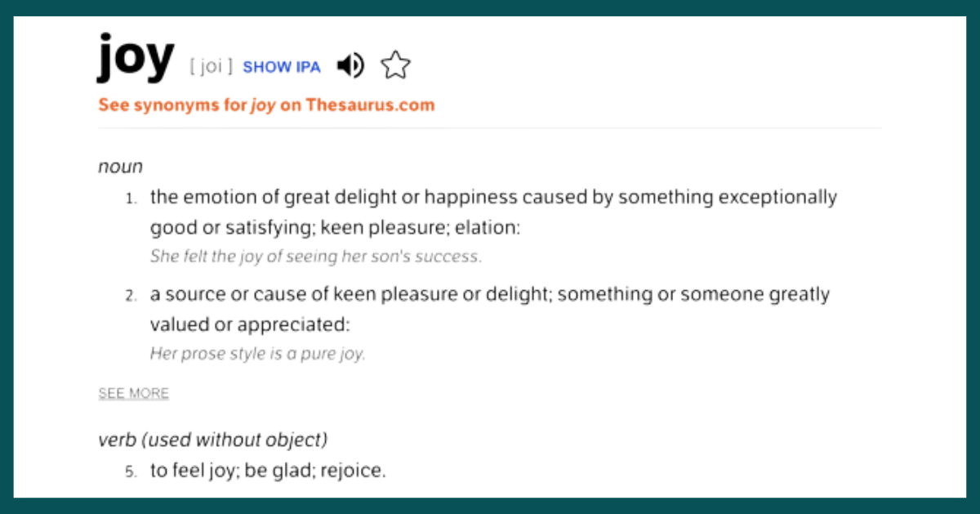Show the IPA pronunciation
Screen dimensions: 980x514
point(282,67)
